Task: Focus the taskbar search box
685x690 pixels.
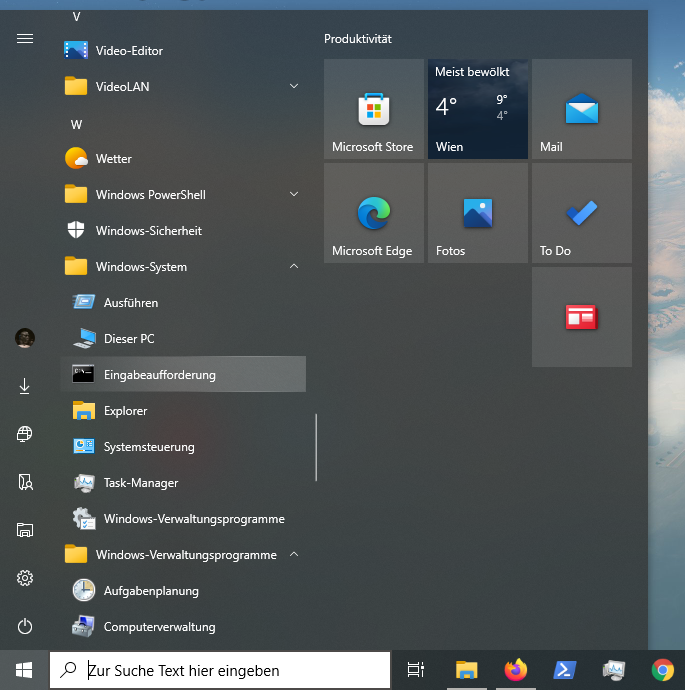Action: [220, 670]
